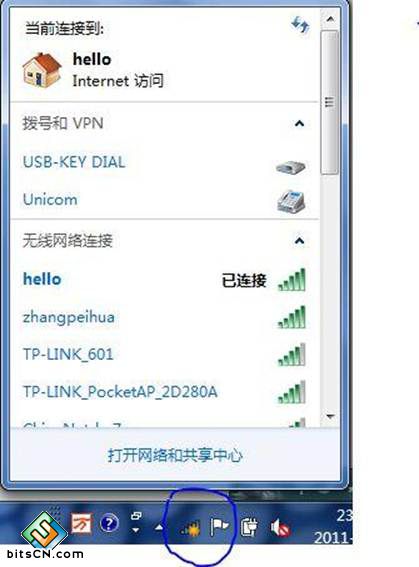Image resolution: width=419 pixels, height=567 pixels.
Task: Open 打开网络和共享中心 link
Action: tap(175, 455)
